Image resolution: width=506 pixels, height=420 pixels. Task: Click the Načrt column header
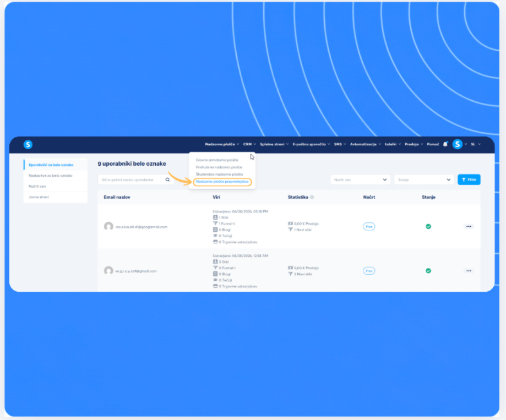[x=369, y=197]
